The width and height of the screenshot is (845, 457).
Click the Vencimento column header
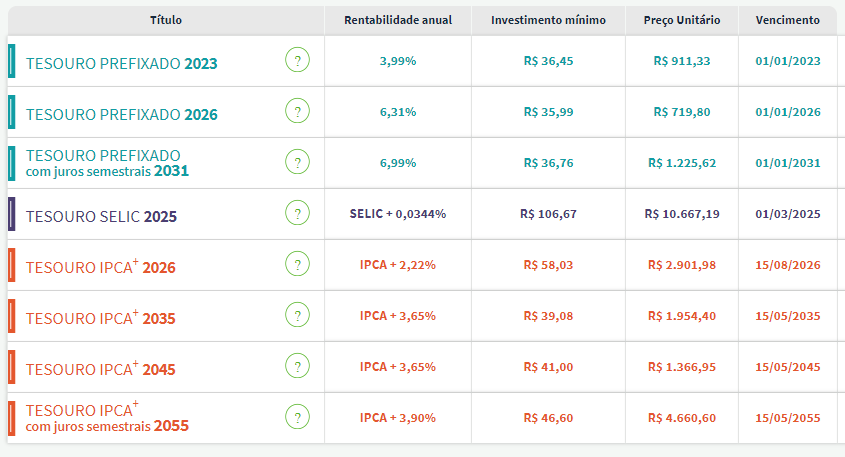pos(788,20)
